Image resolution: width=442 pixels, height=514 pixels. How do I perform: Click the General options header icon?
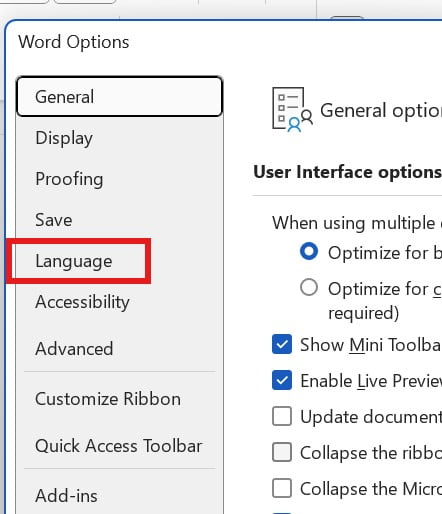293,109
